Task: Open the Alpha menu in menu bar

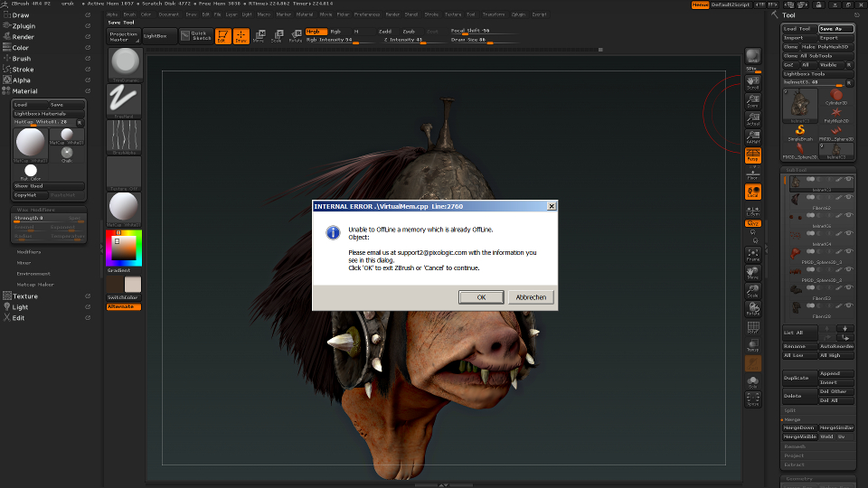Action: [x=112, y=14]
